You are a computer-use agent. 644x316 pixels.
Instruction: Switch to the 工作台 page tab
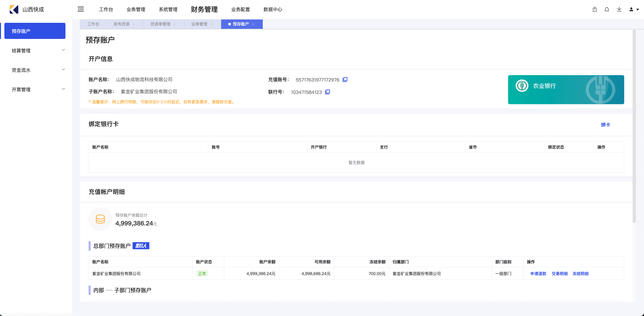[93, 24]
